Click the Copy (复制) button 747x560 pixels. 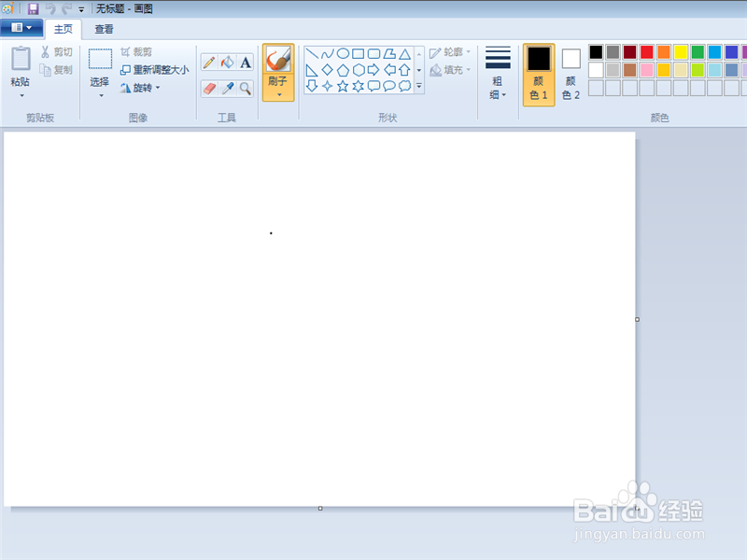[56, 70]
